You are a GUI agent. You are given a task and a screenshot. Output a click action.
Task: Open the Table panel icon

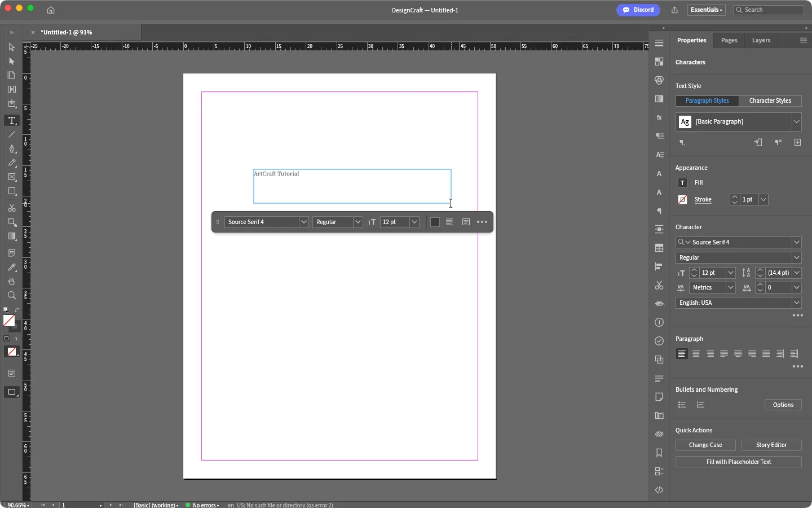(660, 248)
